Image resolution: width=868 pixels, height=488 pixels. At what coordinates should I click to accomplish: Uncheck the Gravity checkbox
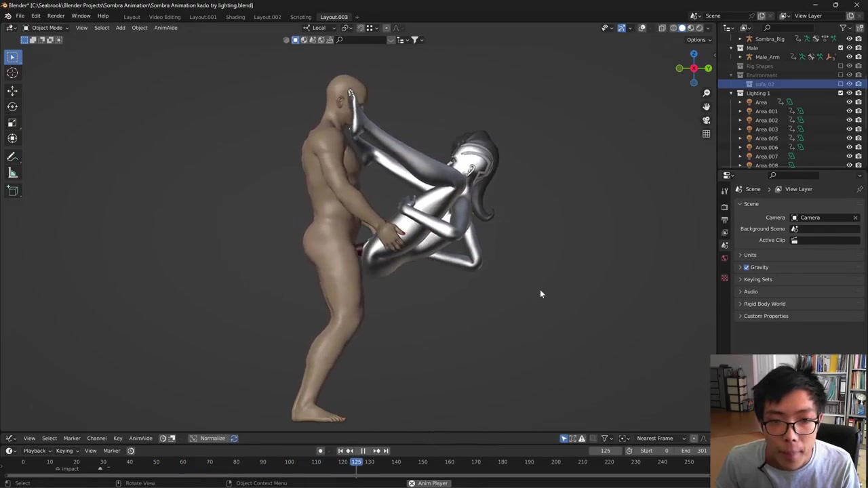[747, 267]
